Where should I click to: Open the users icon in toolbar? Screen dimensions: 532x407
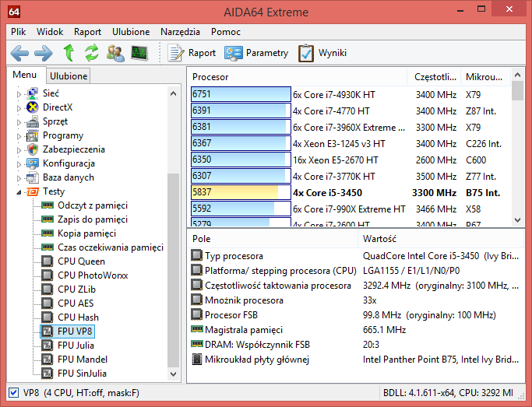click(x=115, y=53)
